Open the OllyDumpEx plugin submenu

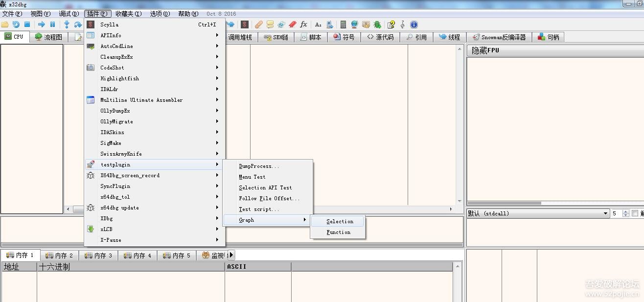pos(155,111)
